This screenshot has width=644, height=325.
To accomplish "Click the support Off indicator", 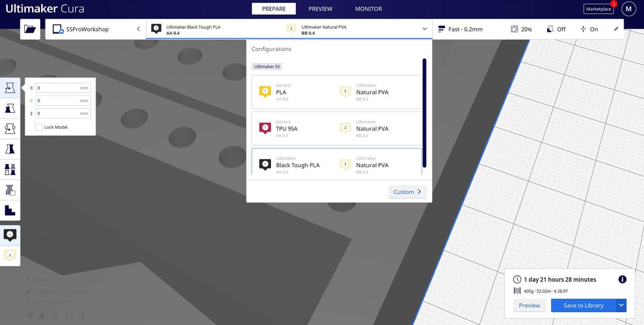I will point(556,29).
